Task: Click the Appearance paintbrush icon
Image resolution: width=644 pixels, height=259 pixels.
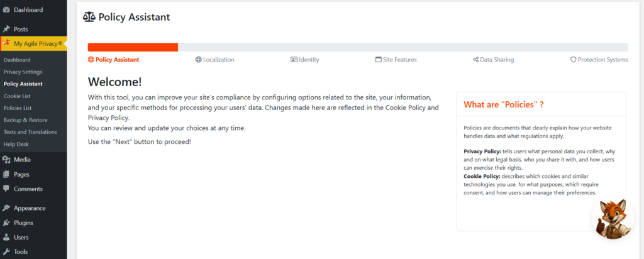Action: 6,208
